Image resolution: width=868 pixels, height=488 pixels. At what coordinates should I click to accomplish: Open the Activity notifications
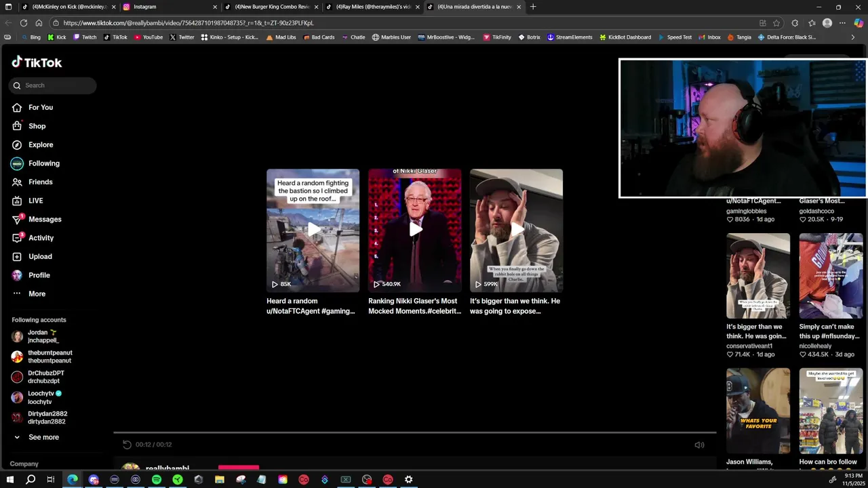coord(33,238)
